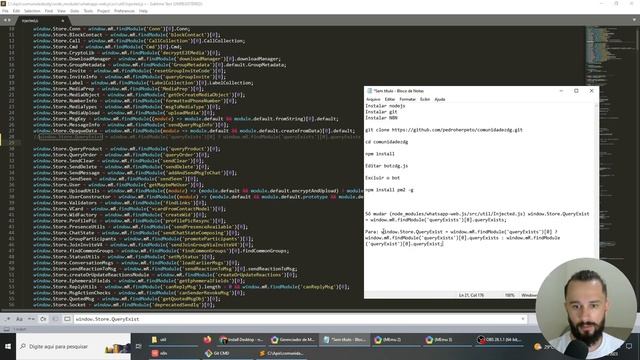This screenshot has height=360, width=640.
Task: Close the Injected.js tab
Action: 62,20
